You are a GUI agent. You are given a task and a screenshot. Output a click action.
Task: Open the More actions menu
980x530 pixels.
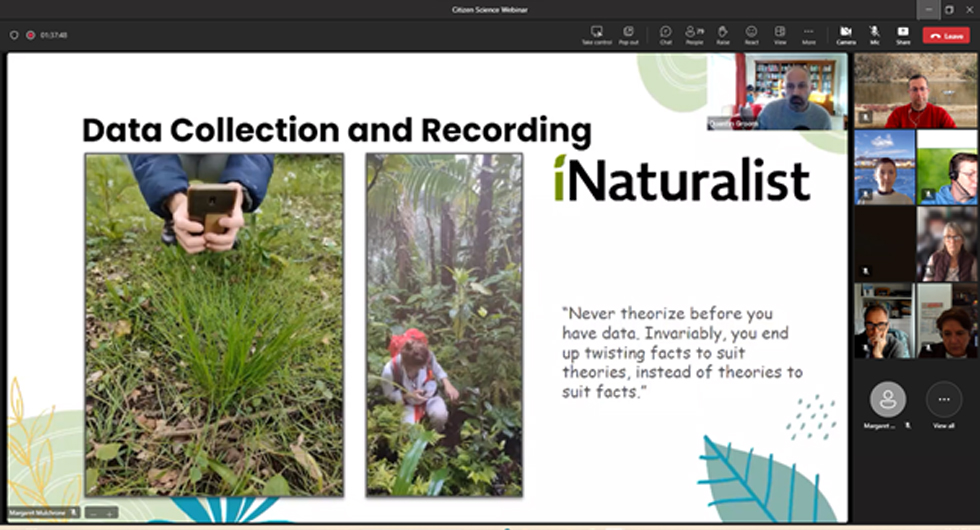(x=809, y=35)
